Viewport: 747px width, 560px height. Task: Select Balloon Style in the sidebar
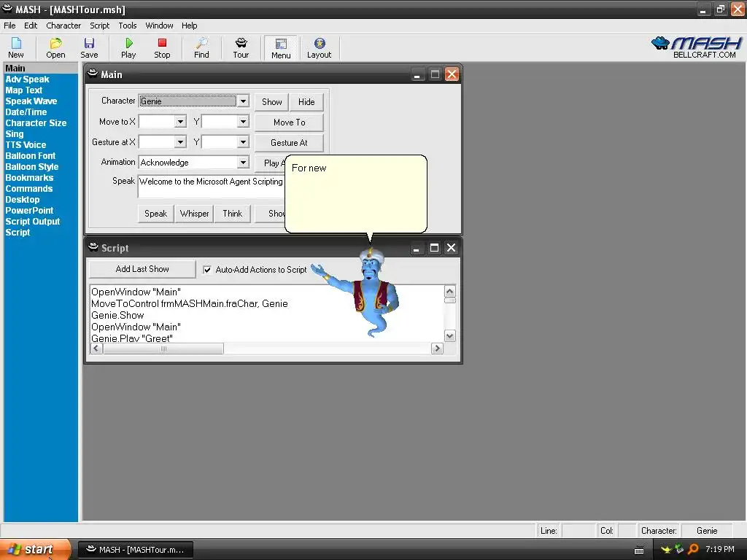pyautogui.click(x=32, y=167)
